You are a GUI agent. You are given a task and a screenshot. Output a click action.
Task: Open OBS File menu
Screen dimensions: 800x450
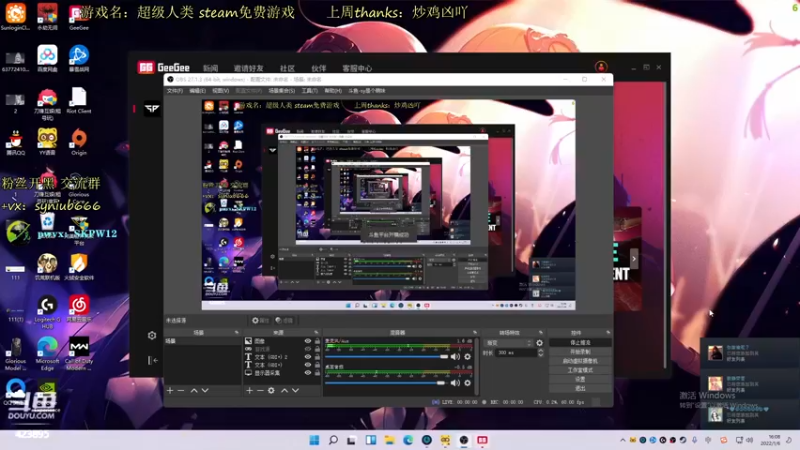pos(174,91)
